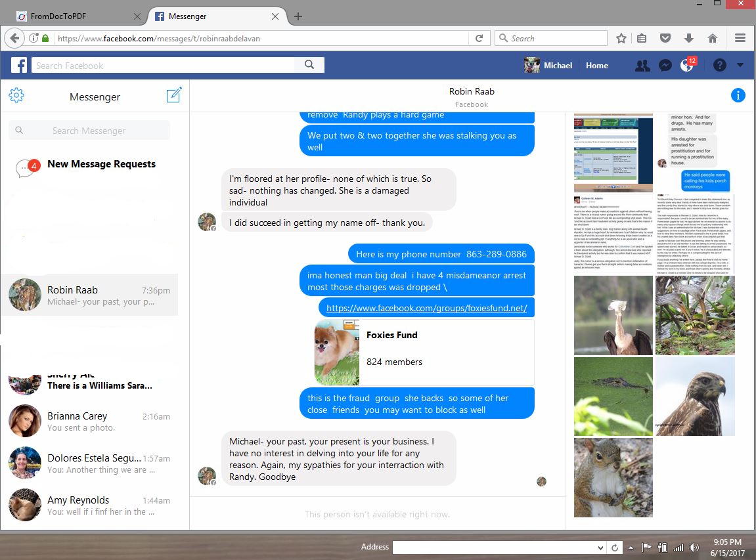Open New Message Requests

coord(101,164)
